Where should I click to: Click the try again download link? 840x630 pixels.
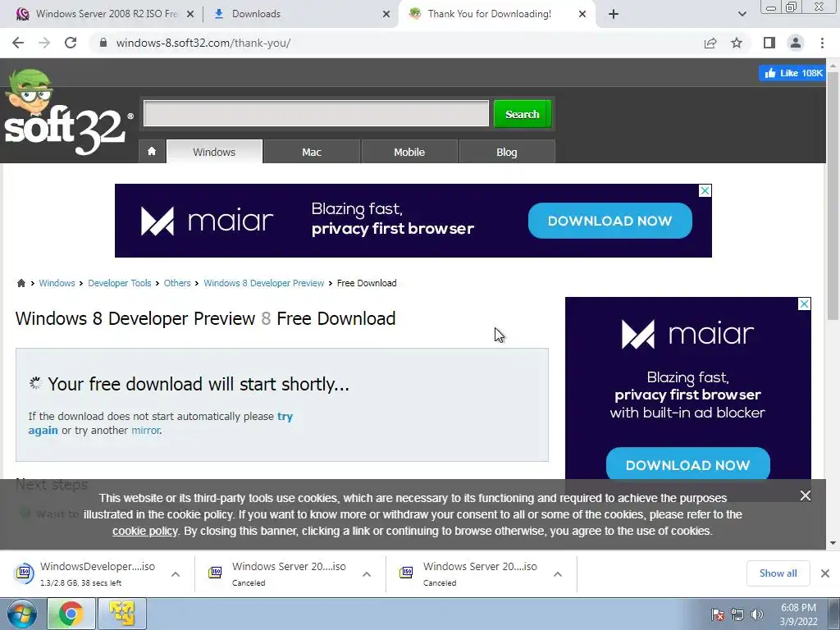click(285, 416)
